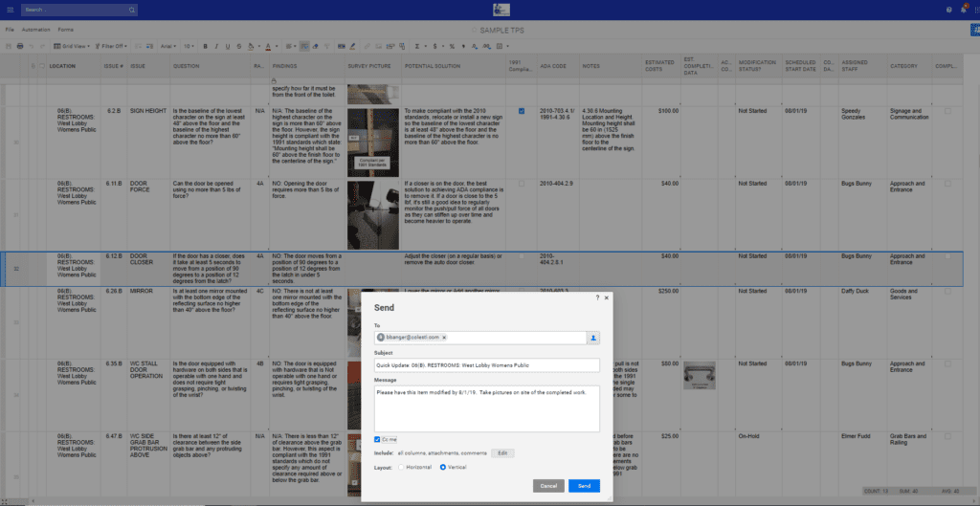Click the Subject input field
980x506 pixels.
[x=487, y=364]
